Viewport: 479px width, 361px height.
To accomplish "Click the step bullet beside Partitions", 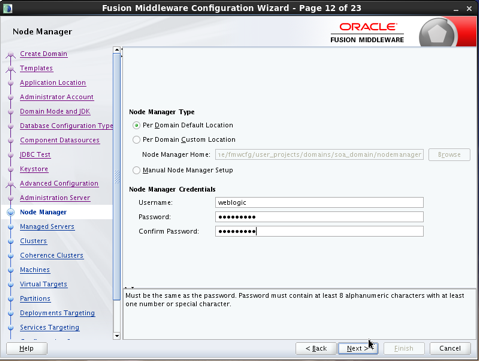I will tap(11, 299).
